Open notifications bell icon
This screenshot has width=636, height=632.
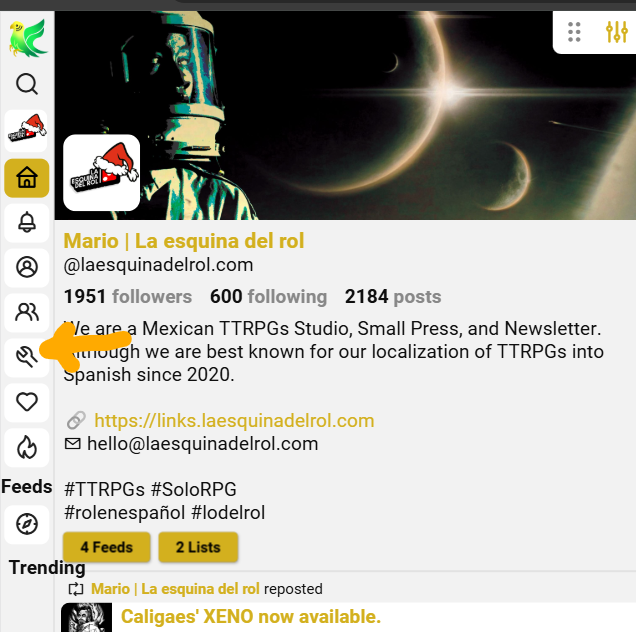point(27,223)
